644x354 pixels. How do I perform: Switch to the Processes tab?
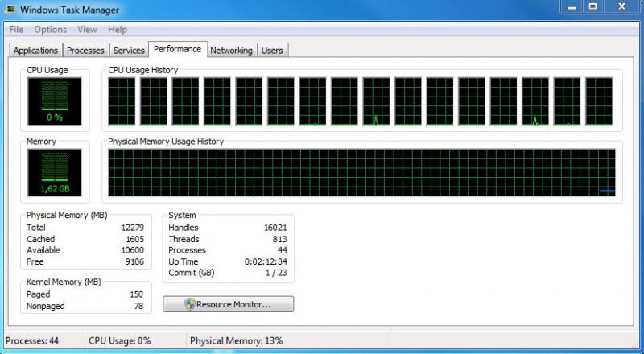click(x=85, y=51)
